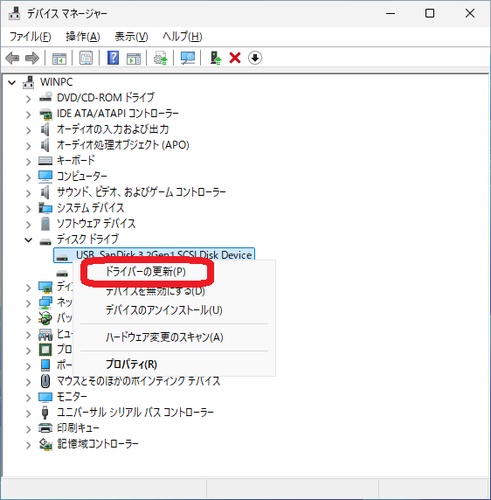Open the ファイル(F) menu
This screenshot has width=491, height=500.
point(30,36)
